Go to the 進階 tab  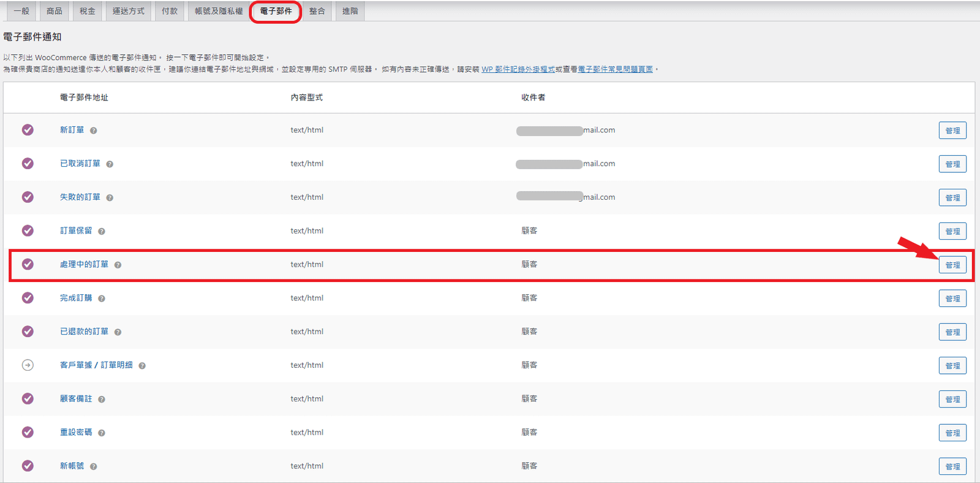[350, 11]
